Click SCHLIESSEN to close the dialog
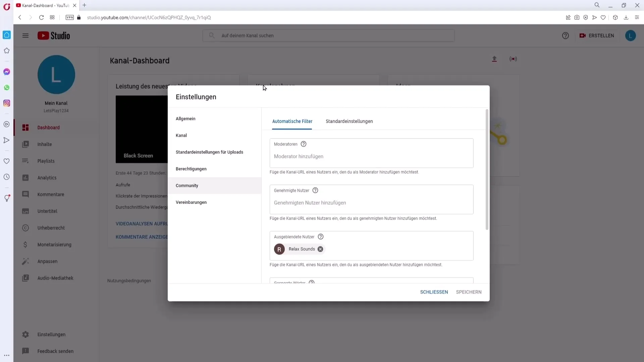This screenshot has width=644, height=362. (434, 292)
